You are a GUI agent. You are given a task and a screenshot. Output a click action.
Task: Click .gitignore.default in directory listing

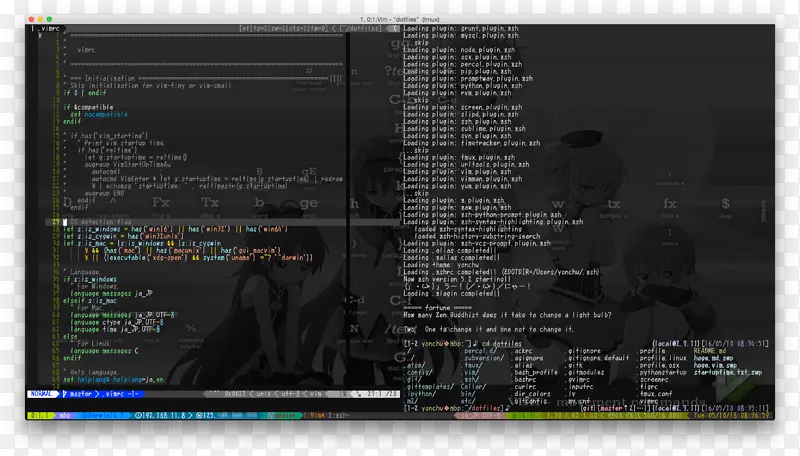tap(598, 358)
